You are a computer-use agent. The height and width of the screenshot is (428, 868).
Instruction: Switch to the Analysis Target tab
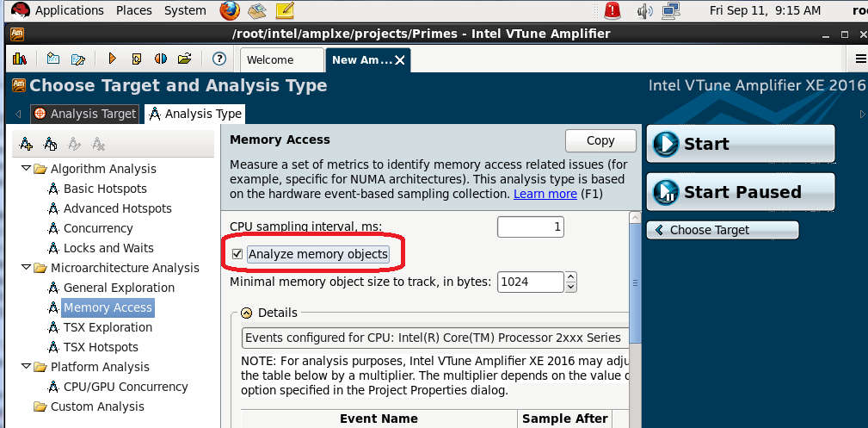coord(85,114)
